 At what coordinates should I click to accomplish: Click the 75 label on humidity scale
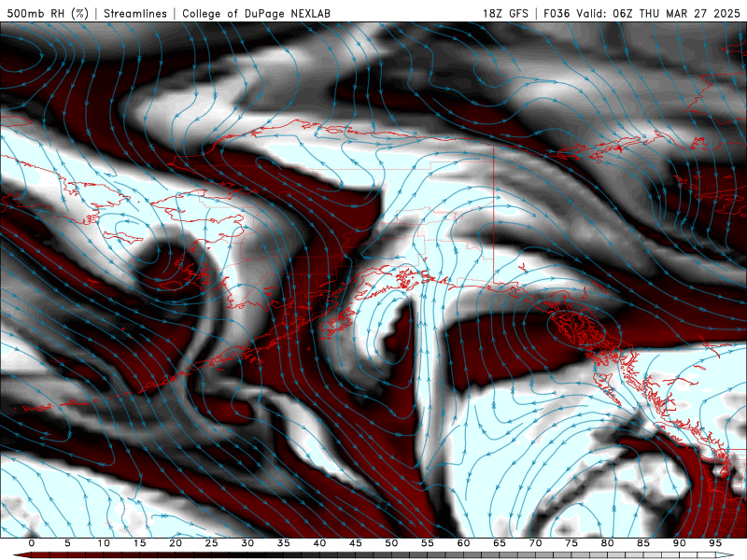click(571, 543)
